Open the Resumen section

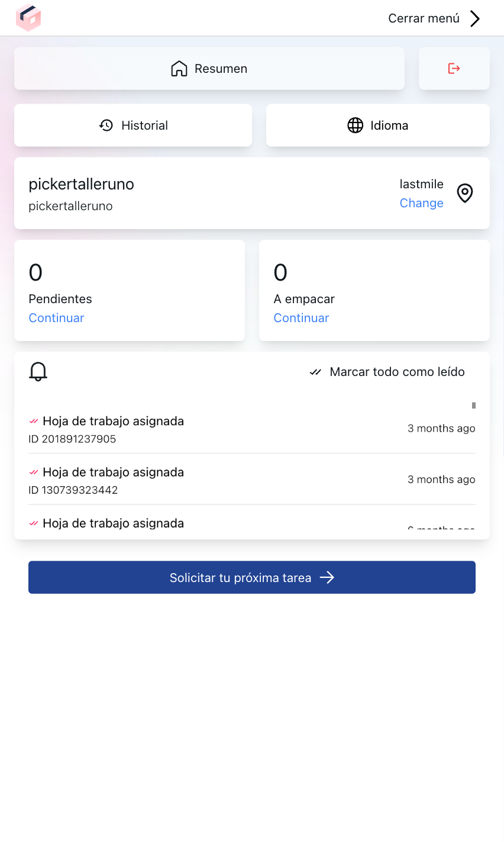[209, 68]
